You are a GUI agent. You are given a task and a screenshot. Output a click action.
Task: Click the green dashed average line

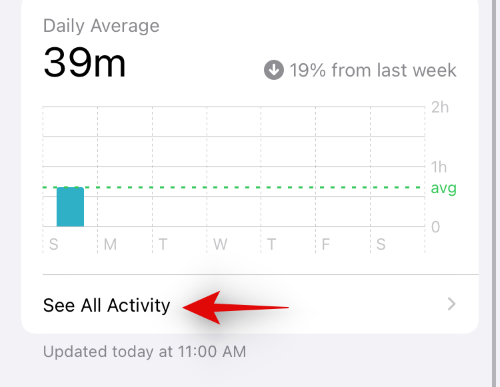click(x=233, y=187)
